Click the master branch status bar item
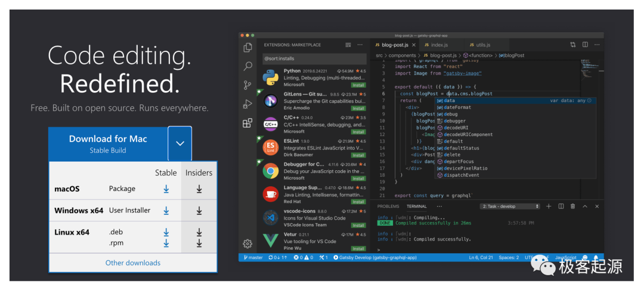 [x=253, y=257]
